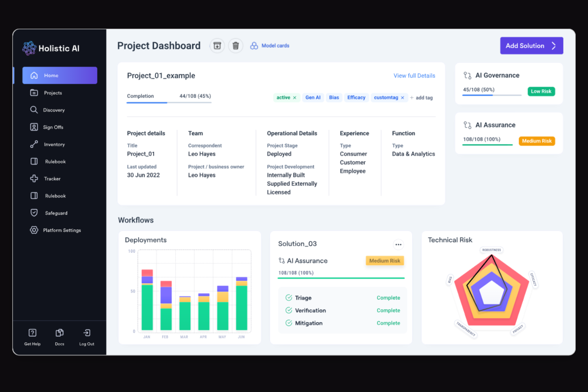The width and height of the screenshot is (588, 392).
Task: Open the Discovery section in sidebar
Action: [54, 110]
